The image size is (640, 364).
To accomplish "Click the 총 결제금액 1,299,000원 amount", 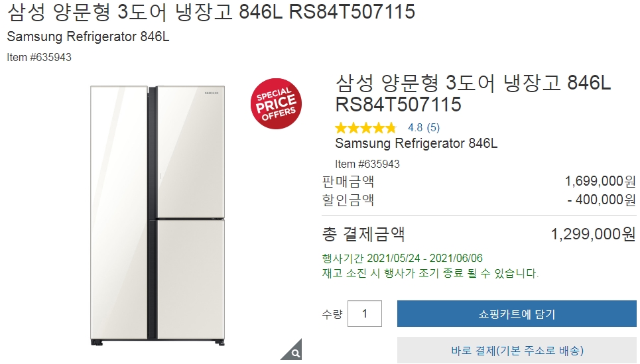I will [593, 234].
